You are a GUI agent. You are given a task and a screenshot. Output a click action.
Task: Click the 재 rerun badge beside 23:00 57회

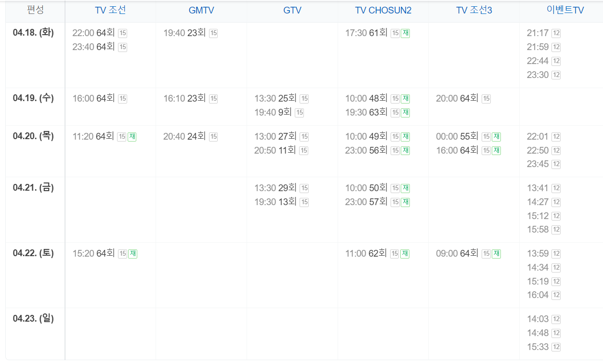406,202
